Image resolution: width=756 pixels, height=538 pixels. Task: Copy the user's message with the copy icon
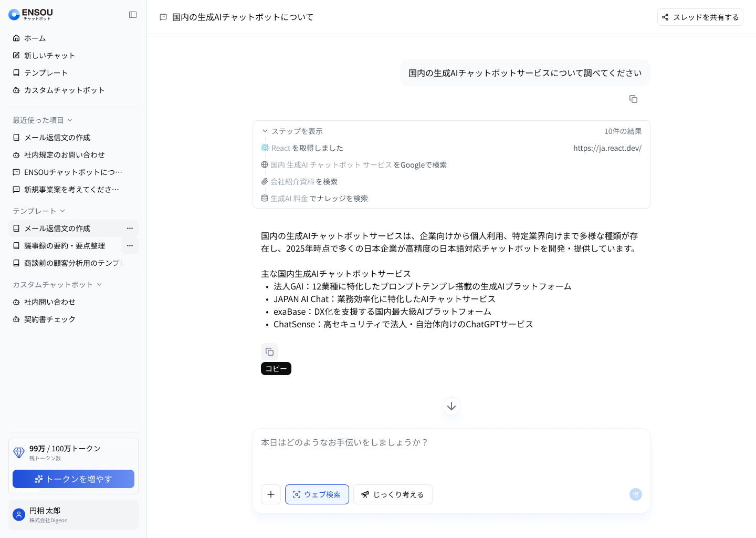pos(633,99)
